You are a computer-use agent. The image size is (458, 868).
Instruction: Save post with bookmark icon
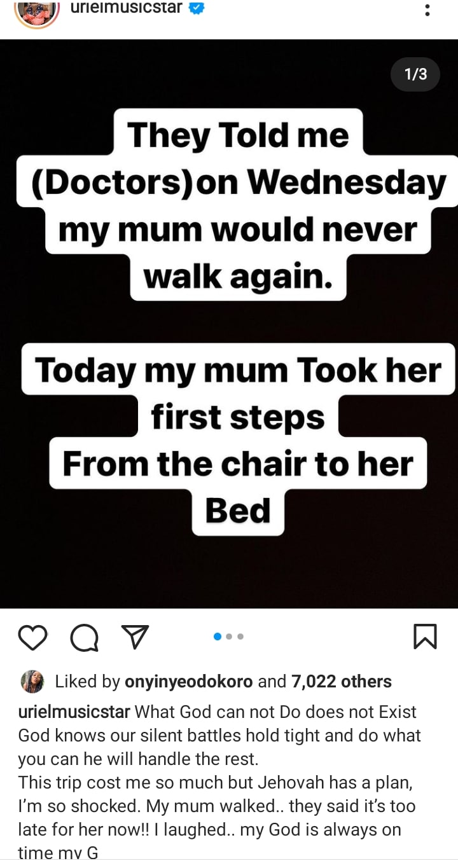point(425,637)
